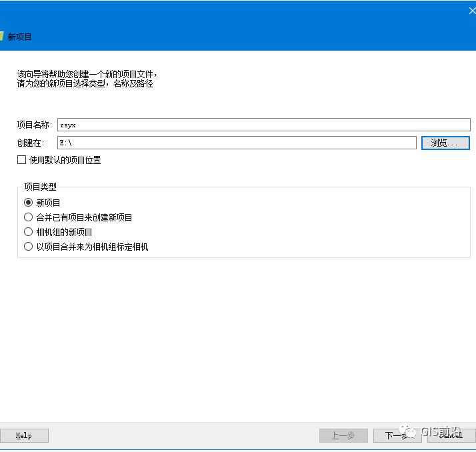Image resolution: width=476 pixels, height=452 pixels.
Task: Click the wizard icon beside 新项目 title
Action: click(1, 37)
